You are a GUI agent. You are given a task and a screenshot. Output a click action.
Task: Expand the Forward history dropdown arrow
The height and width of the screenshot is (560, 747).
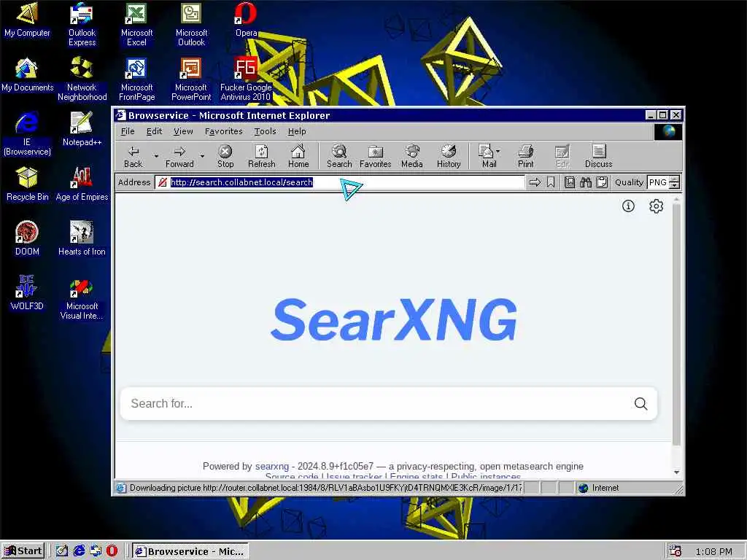tap(202, 156)
